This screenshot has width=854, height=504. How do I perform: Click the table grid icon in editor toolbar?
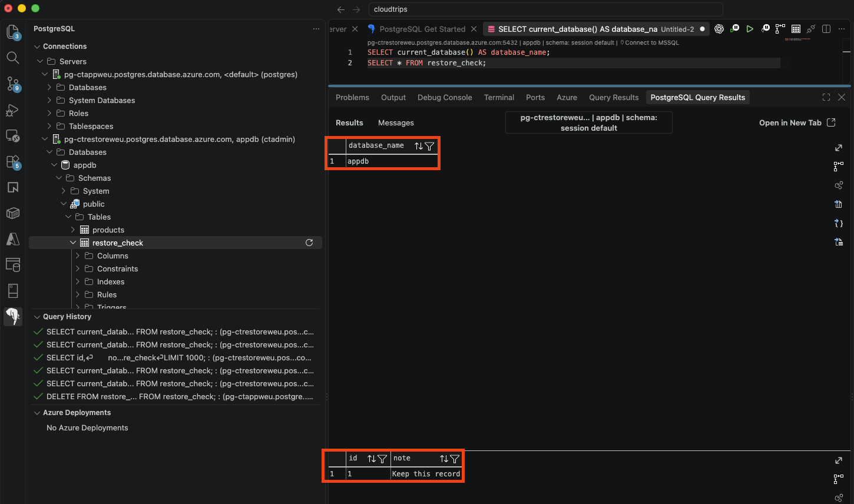tap(796, 29)
